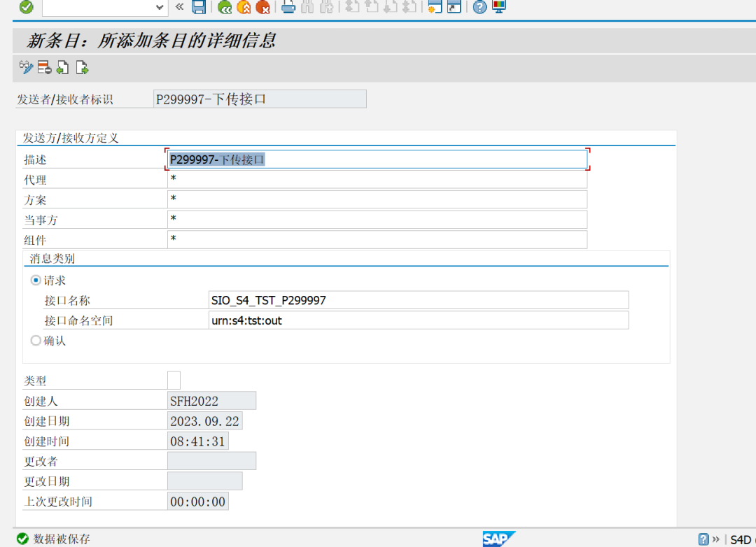Click the Delete entry icon
The width and height of the screenshot is (756, 547).
tap(44, 67)
